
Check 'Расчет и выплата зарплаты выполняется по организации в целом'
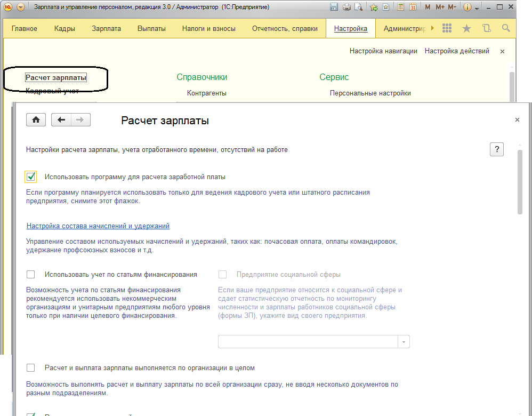pos(31,367)
